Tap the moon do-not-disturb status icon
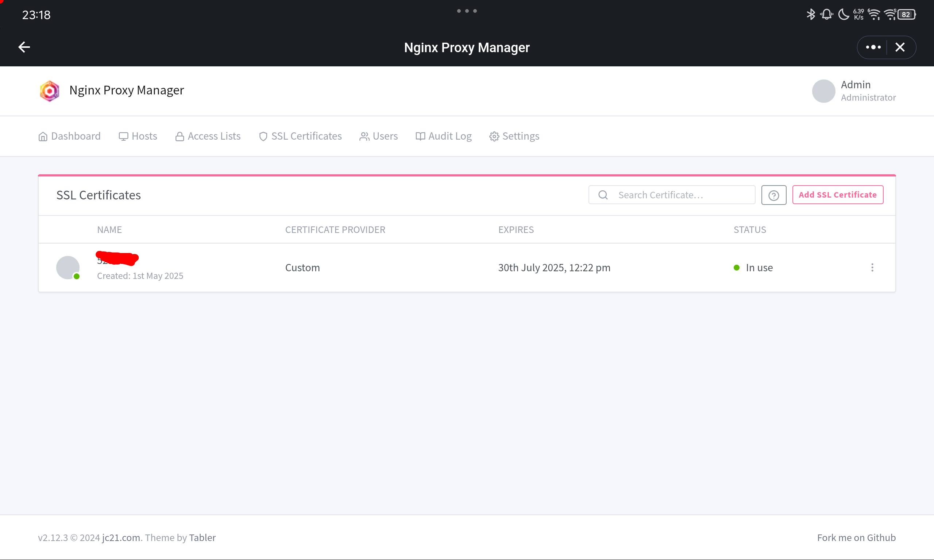Screen dimensions: 934x560 pyautogui.click(x=844, y=15)
